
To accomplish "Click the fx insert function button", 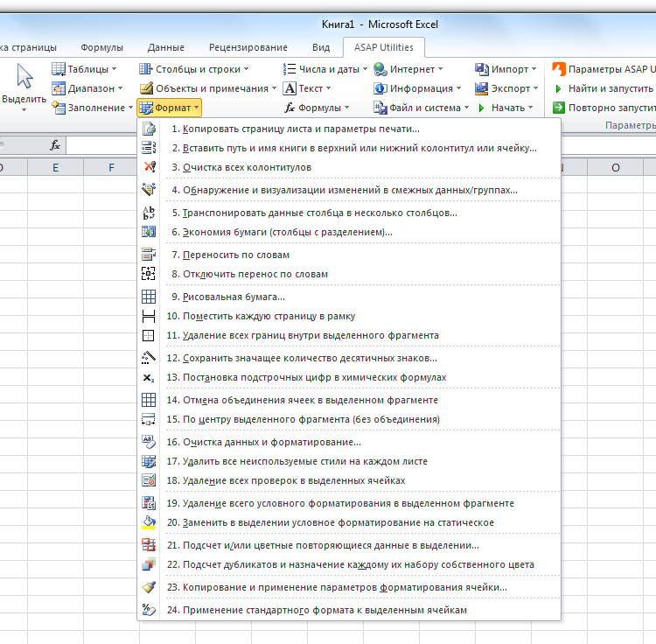I will 55,145.
